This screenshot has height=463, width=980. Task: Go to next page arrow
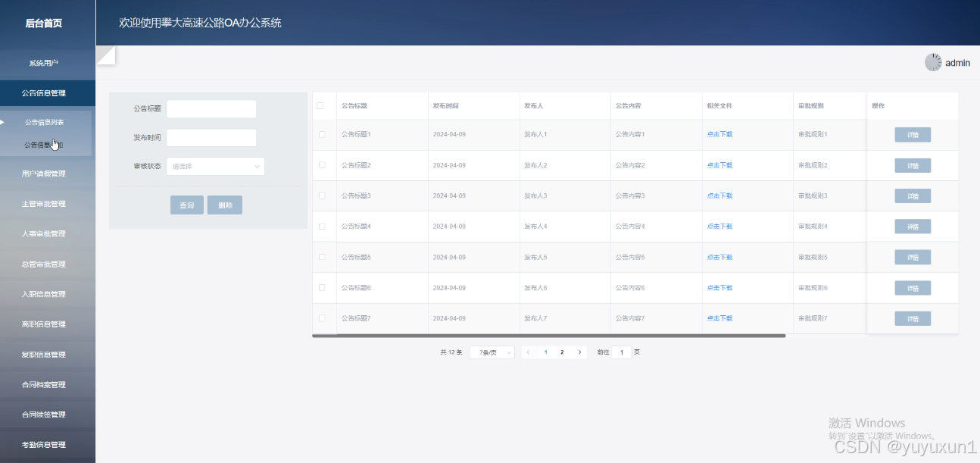point(579,352)
